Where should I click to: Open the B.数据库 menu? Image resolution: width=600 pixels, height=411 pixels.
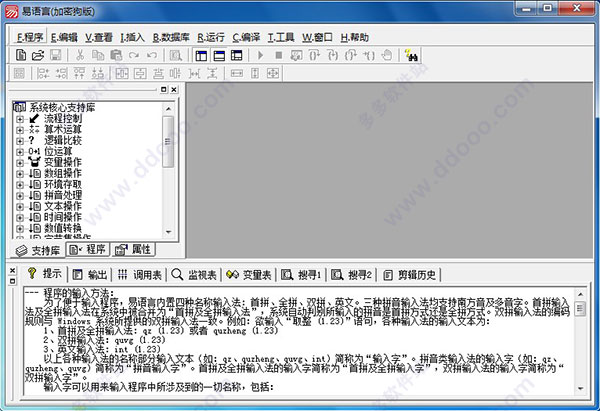171,37
